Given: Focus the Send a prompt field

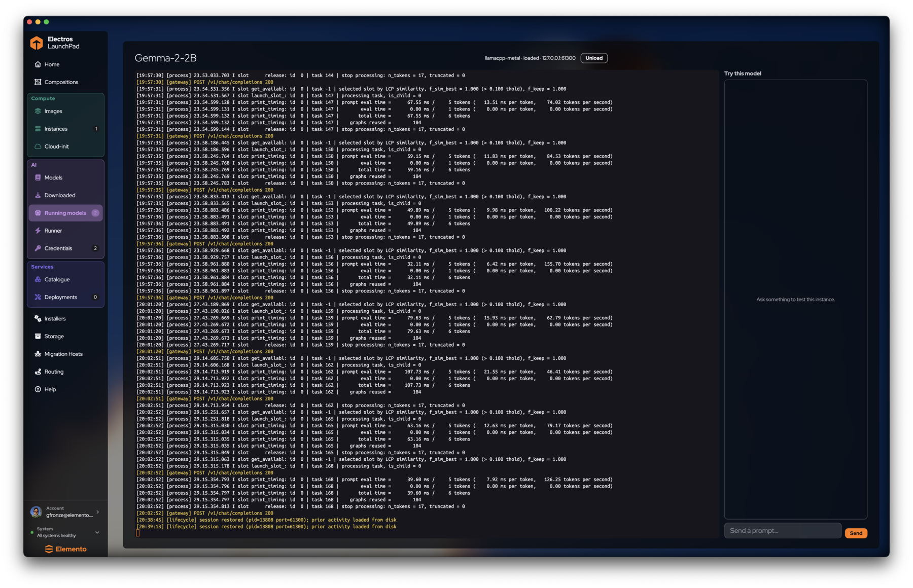Looking at the screenshot, I should click(x=783, y=531).
